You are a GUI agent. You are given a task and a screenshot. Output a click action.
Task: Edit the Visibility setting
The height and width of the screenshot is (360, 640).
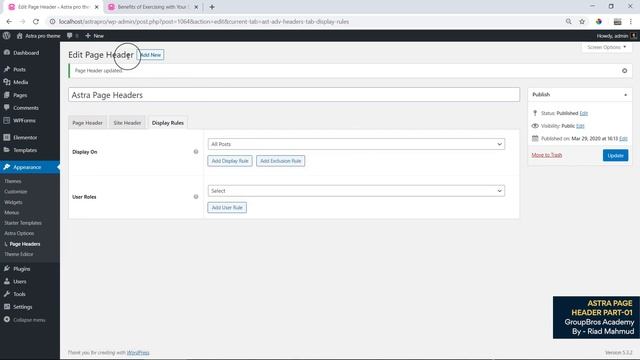point(580,126)
